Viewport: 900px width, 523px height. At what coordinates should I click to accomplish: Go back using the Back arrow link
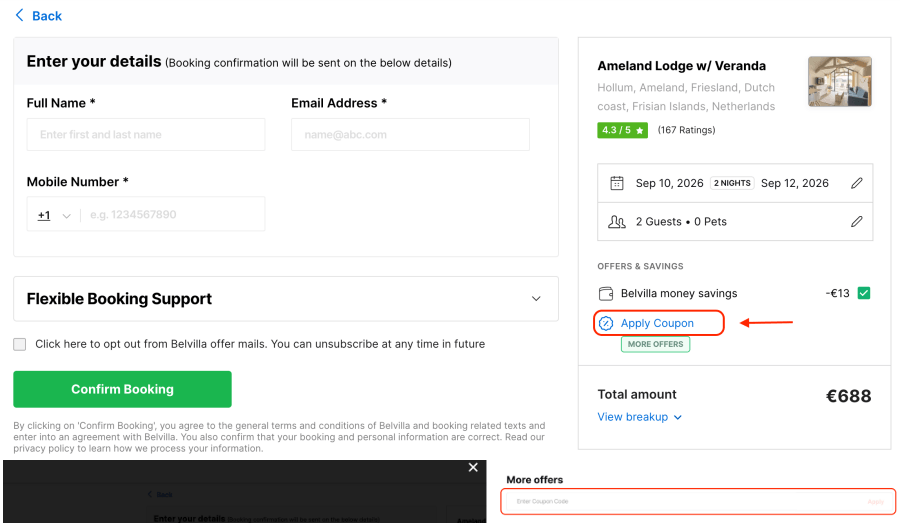tap(38, 16)
